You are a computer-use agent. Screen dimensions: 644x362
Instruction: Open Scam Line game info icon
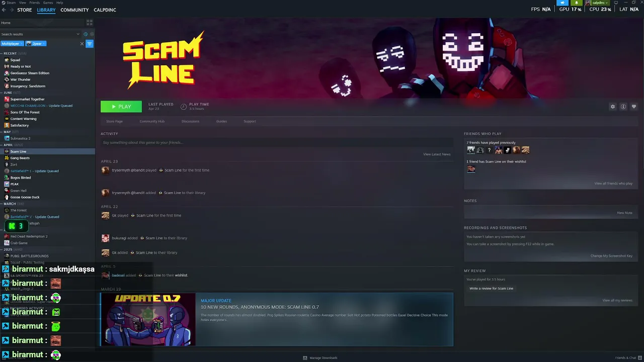[623, 107]
